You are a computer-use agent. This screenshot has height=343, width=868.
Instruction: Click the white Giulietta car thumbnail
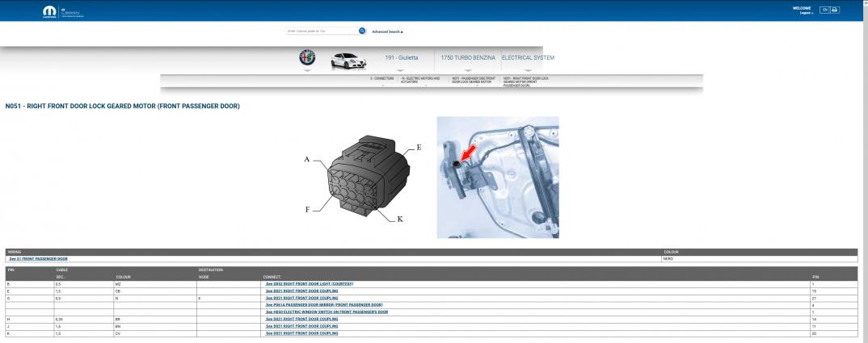[348, 61]
